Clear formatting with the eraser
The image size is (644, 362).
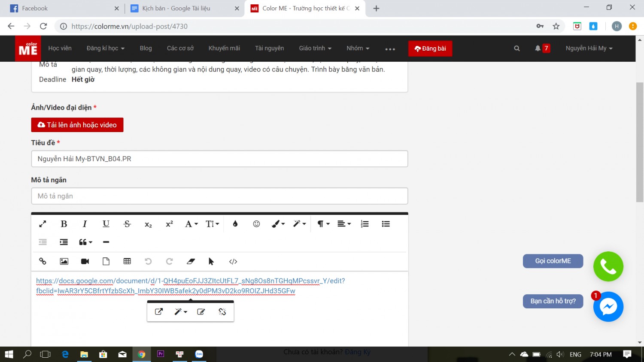[x=191, y=261]
